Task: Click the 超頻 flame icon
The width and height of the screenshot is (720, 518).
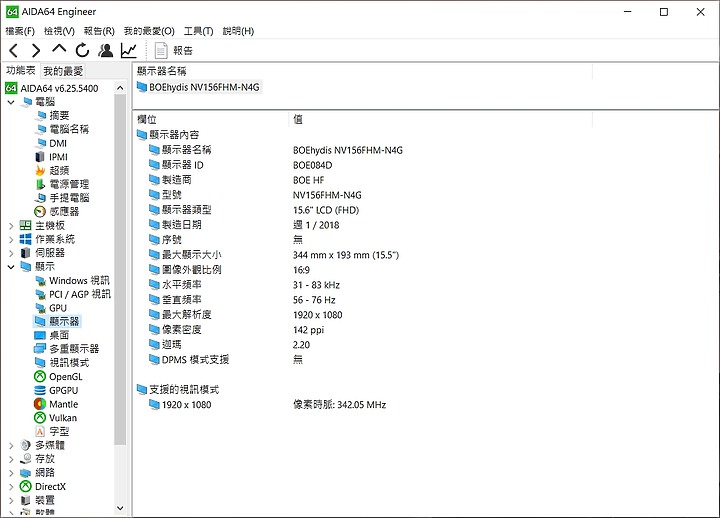Action: (x=40, y=170)
